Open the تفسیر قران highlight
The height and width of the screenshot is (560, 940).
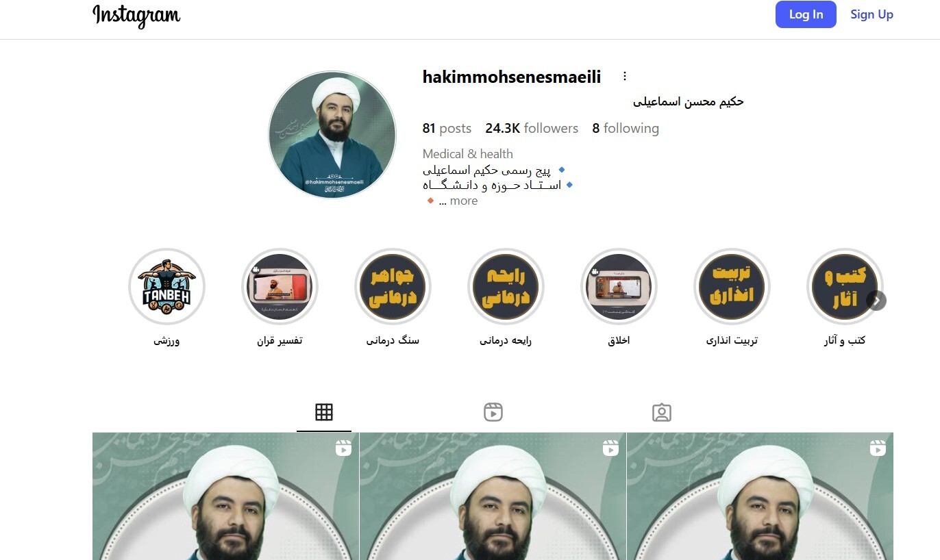[x=280, y=286]
